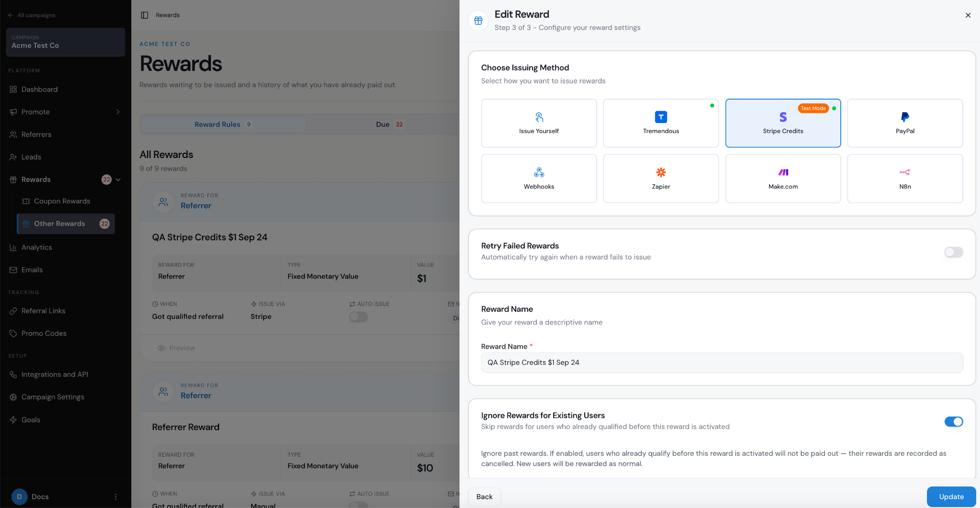Go back with the Back button
This screenshot has width=980, height=508.
pos(484,497)
